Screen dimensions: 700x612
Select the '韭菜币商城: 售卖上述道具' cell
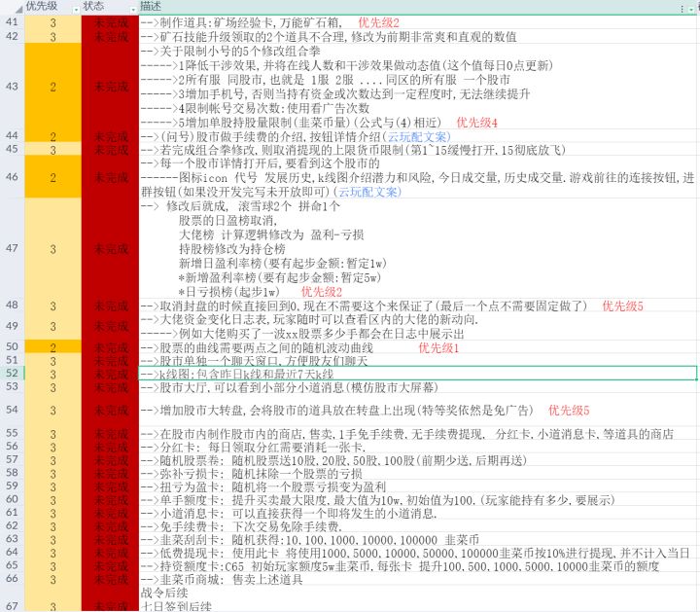pos(419,579)
